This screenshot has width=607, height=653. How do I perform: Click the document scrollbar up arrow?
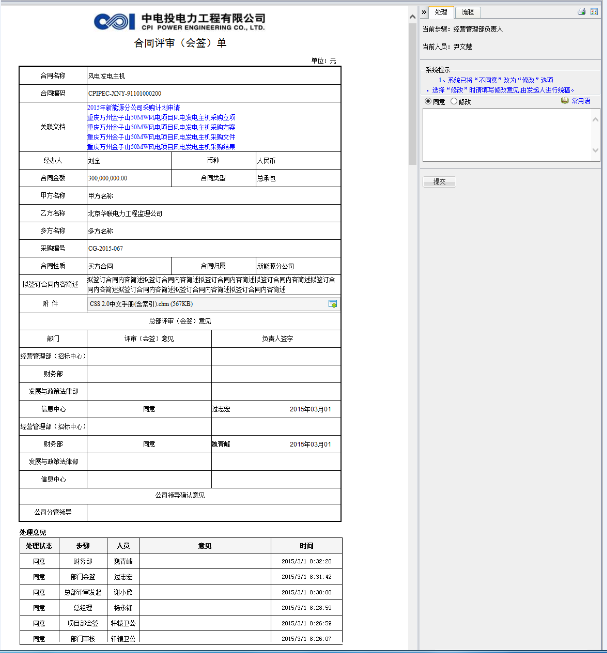413,17
